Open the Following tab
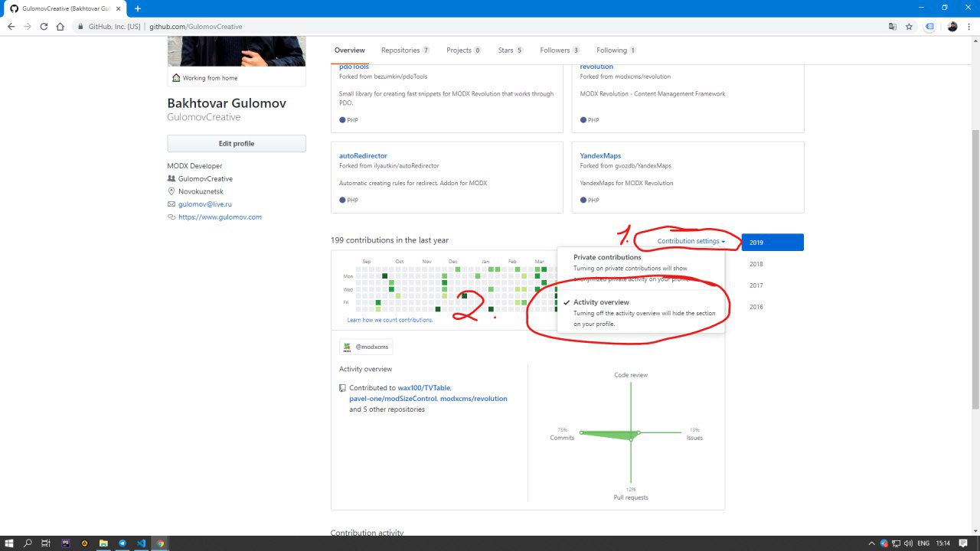The image size is (980, 551). [x=616, y=51]
